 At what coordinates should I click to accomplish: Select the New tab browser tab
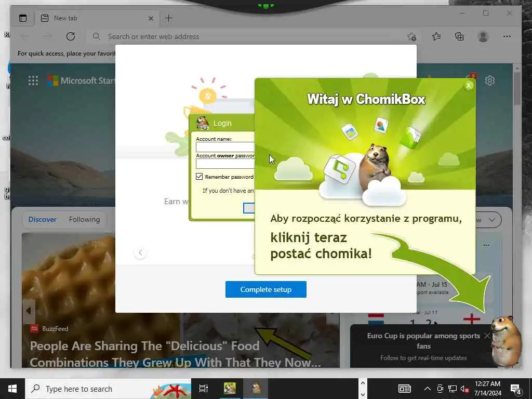(96, 18)
